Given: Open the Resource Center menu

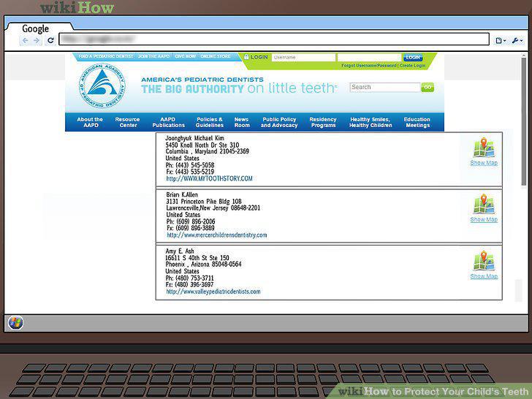Looking at the screenshot, I should [128, 122].
